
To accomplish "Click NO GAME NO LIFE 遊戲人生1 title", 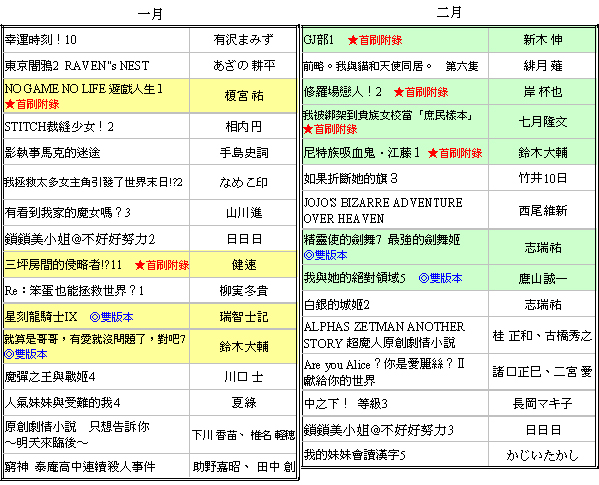I will click(84, 89).
